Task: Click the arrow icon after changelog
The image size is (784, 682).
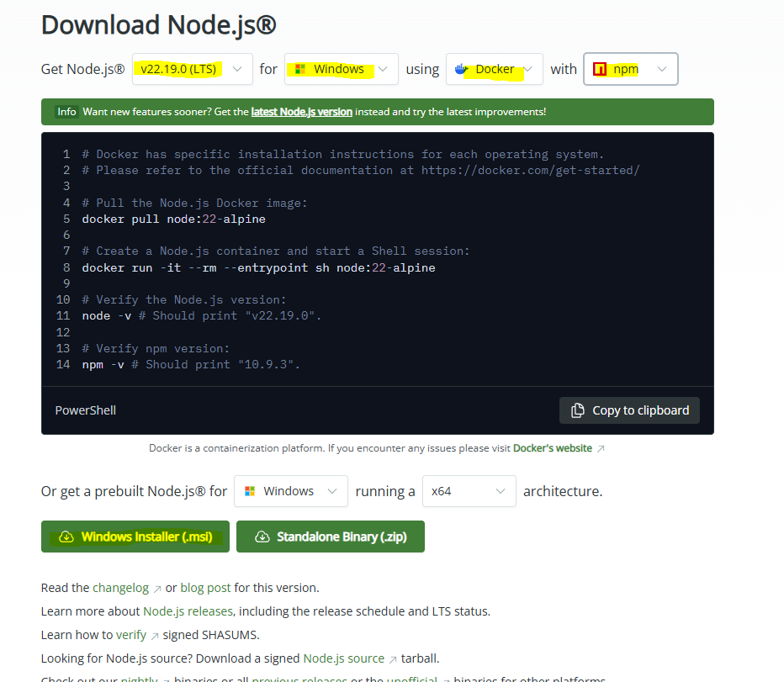Action: click(x=157, y=589)
